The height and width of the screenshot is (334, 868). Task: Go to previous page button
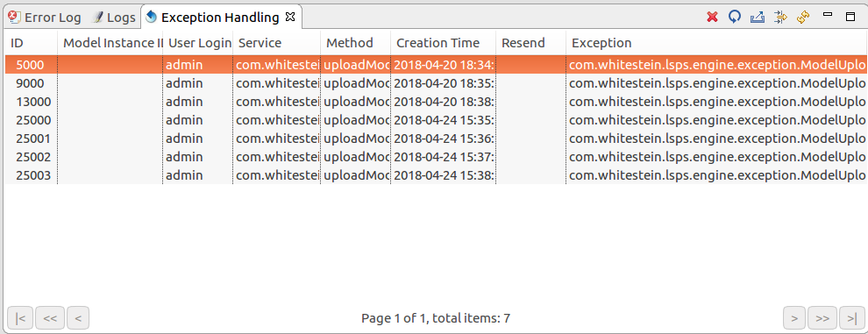pyautogui.click(x=78, y=318)
